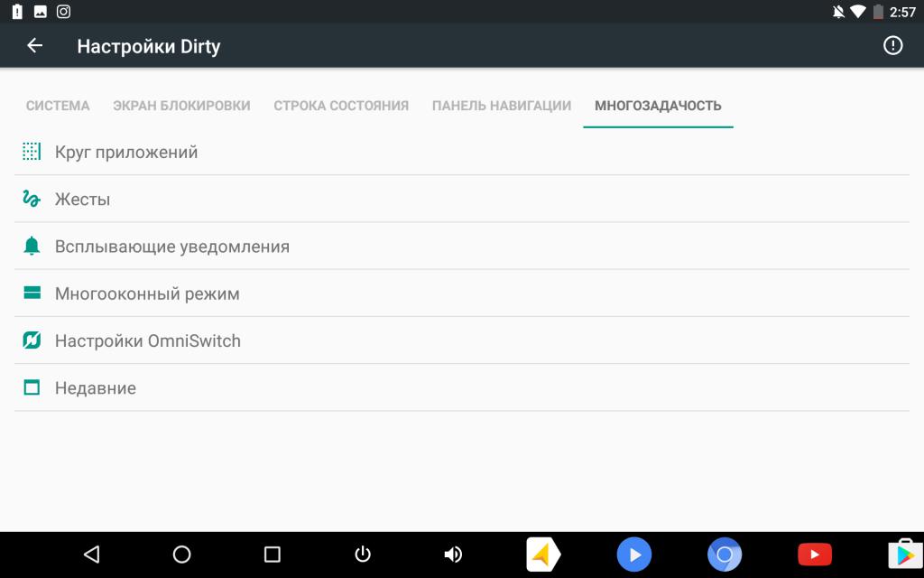Open the СТРОКА СОСТОЯНИЯ tab

point(341,106)
